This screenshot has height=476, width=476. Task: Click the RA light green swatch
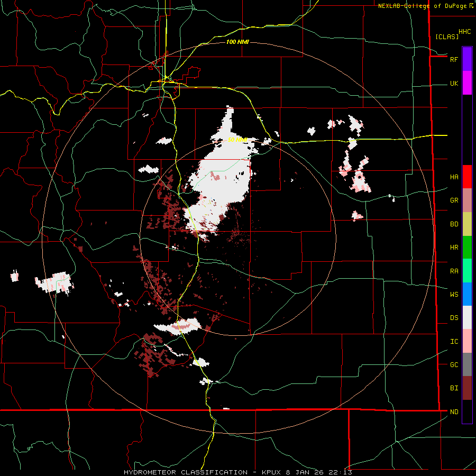(467, 271)
